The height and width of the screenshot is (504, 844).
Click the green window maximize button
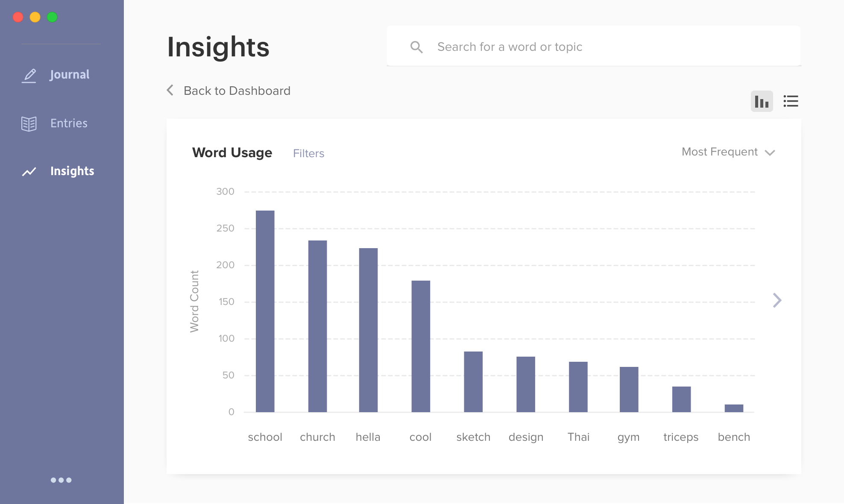[x=52, y=17]
